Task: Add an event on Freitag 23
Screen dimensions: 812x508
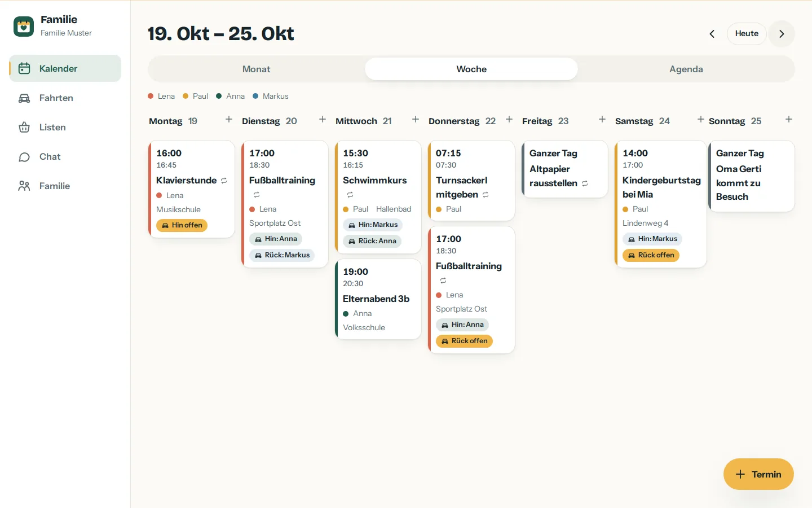Action: point(602,119)
